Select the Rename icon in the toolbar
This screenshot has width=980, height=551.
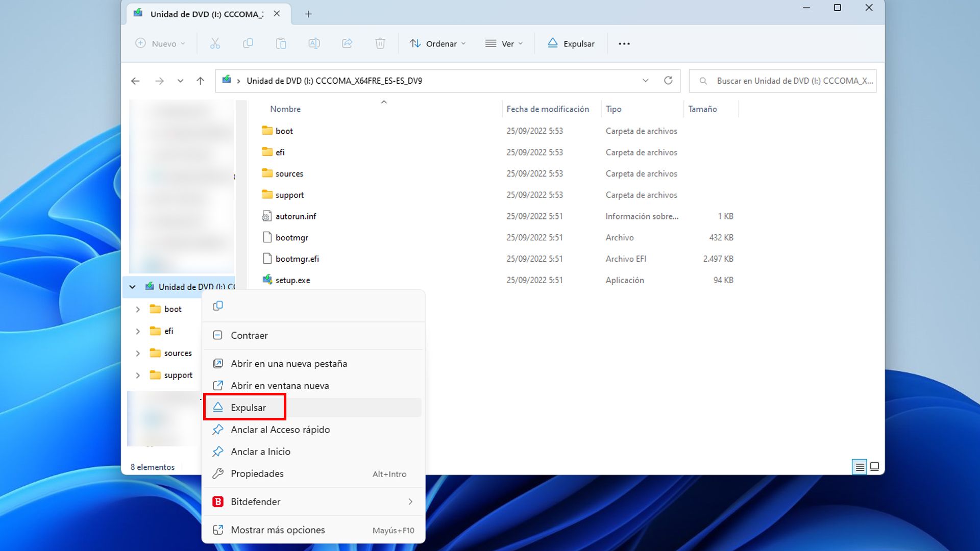pyautogui.click(x=314, y=43)
